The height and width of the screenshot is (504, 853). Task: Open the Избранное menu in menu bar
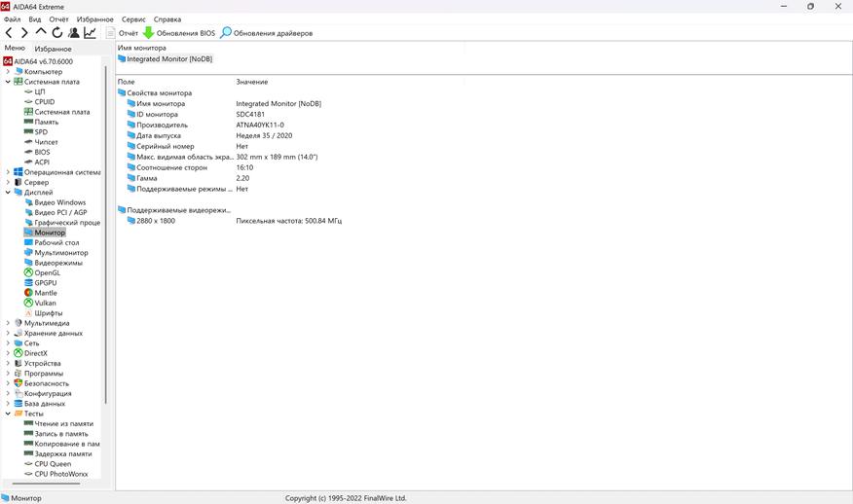(x=94, y=19)
